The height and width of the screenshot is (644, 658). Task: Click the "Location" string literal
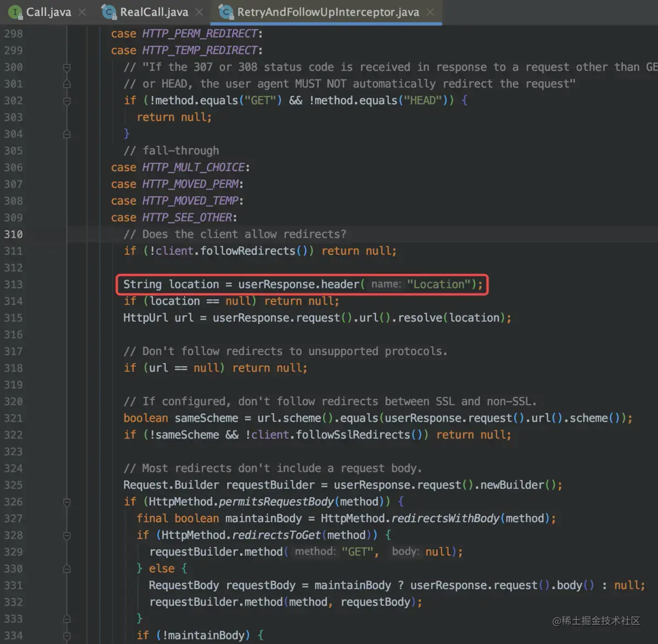point(439,284)
